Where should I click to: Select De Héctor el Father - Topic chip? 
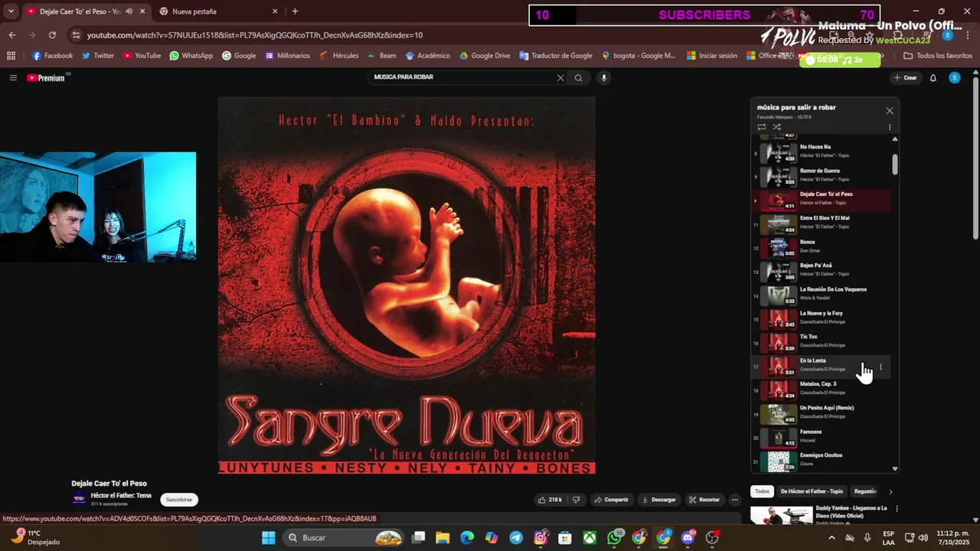coord(812,491)
